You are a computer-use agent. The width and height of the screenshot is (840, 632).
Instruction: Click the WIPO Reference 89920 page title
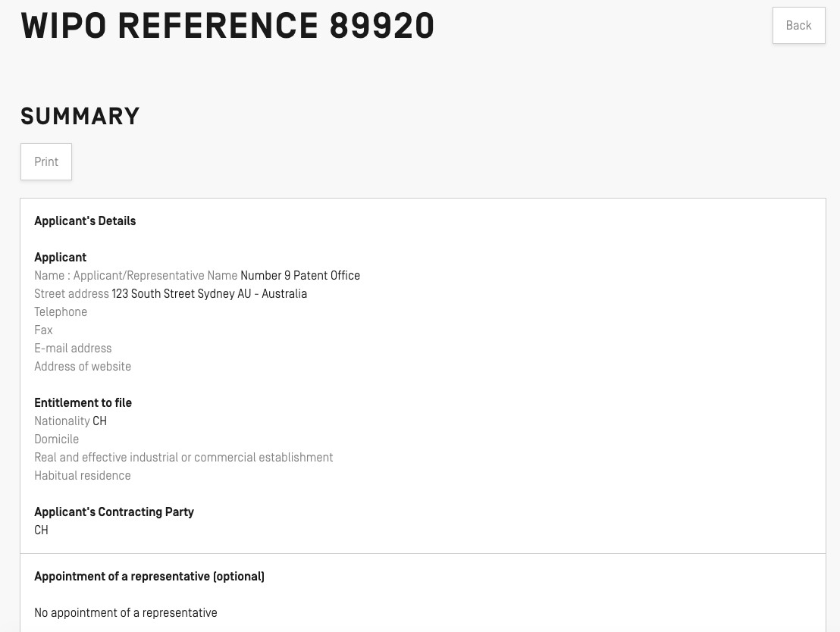227,27
